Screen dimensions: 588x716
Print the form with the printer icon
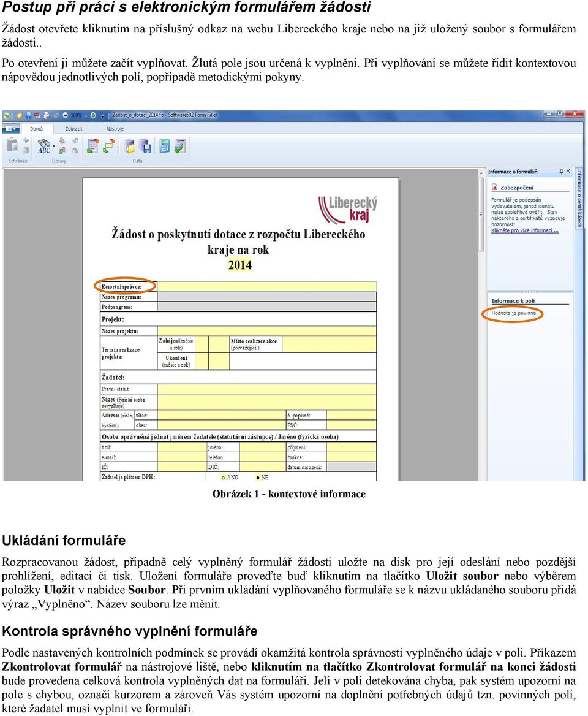coord(47,115)
